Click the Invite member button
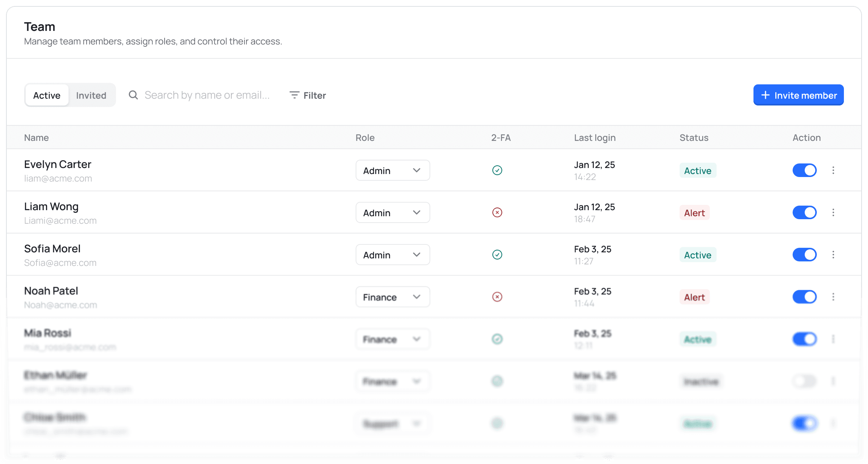This screenshot has width=868, height=464. pyautogui.click(x=798, y=95)
